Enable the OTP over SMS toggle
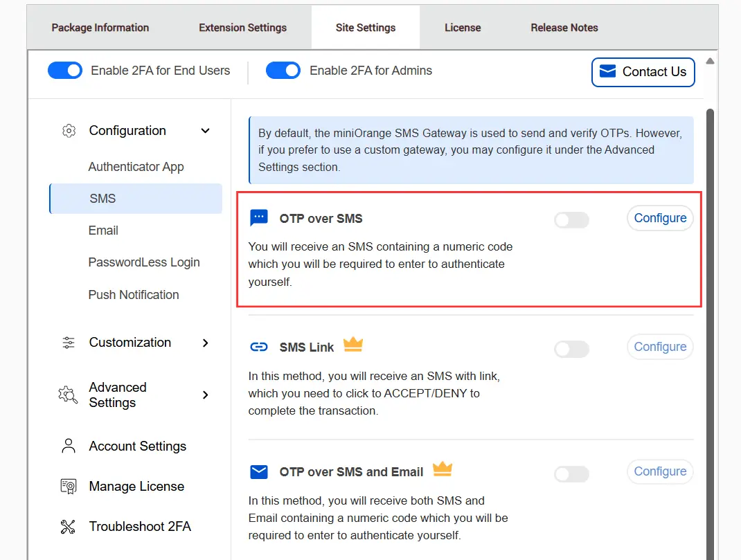This screenshot has width=741, height=560. [x=572, y=220]
